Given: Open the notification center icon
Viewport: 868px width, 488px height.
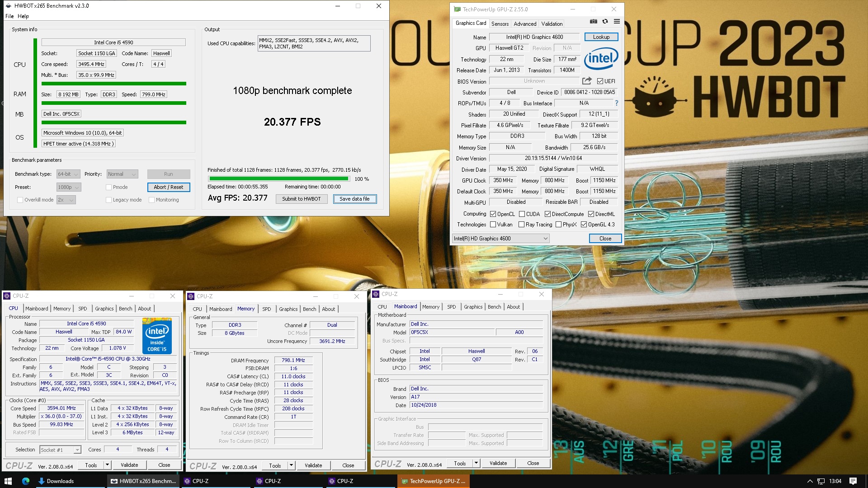Looking at the screenshot, I should [x=853, y=481].
